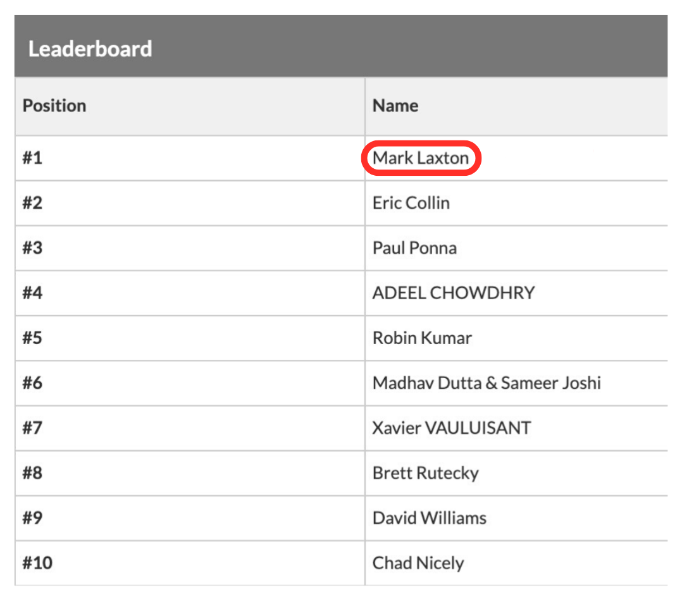Click the #10 position cell
682x616 pixels.
[37, 563]
